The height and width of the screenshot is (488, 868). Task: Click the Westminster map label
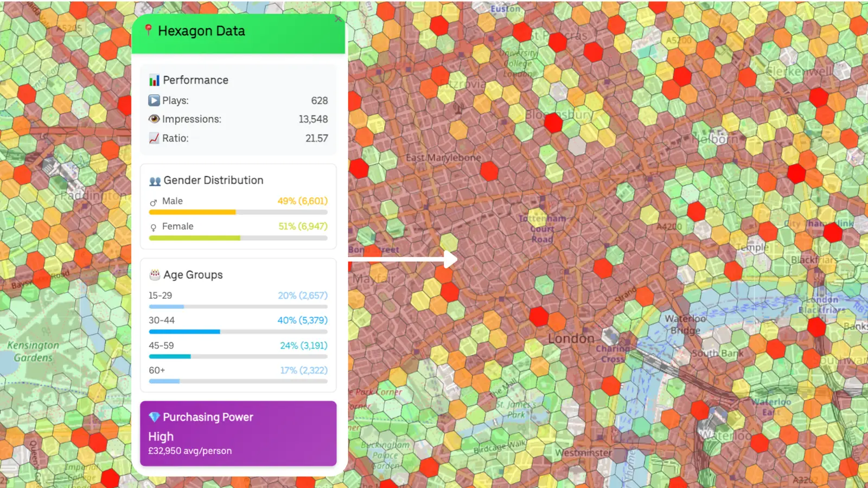tap(583, 452)
